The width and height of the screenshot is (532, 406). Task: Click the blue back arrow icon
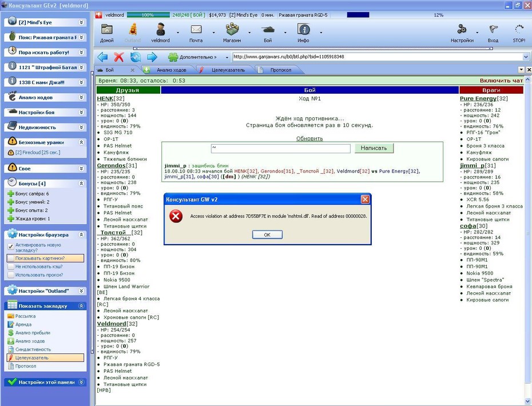click(x=102, y=57)
